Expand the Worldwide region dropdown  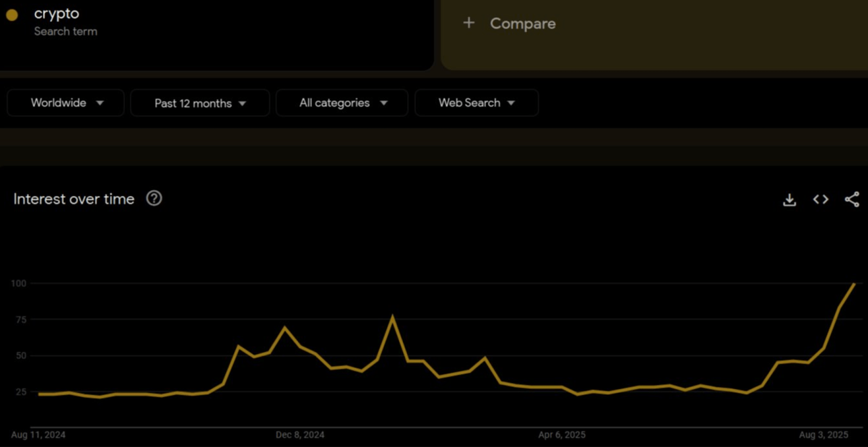66,103
